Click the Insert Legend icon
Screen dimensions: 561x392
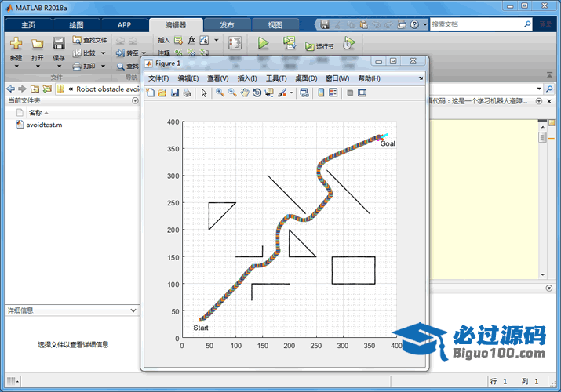pos(333,93)
